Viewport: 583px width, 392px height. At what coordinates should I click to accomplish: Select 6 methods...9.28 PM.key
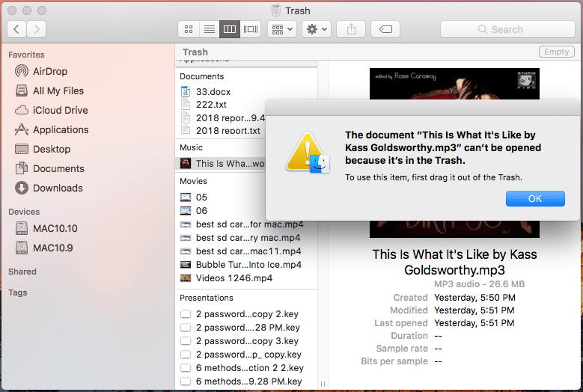pos(248,382)
